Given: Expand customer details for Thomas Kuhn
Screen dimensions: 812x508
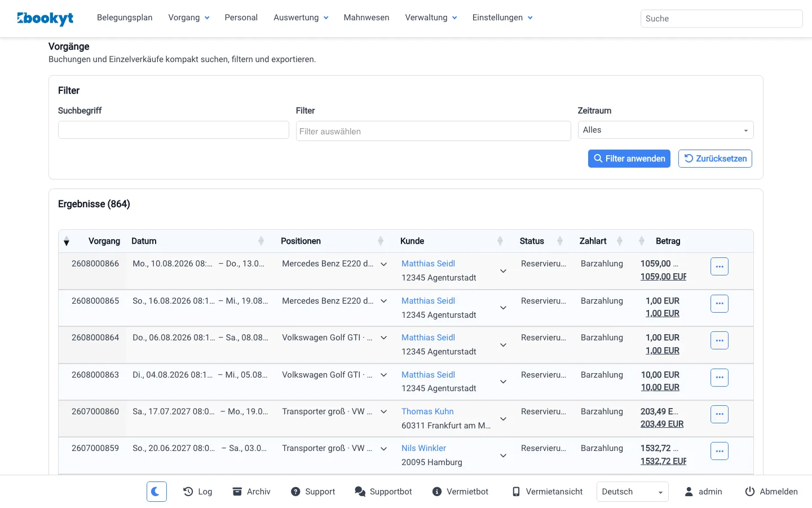Looking at the screenshot, I should (504, 419).
